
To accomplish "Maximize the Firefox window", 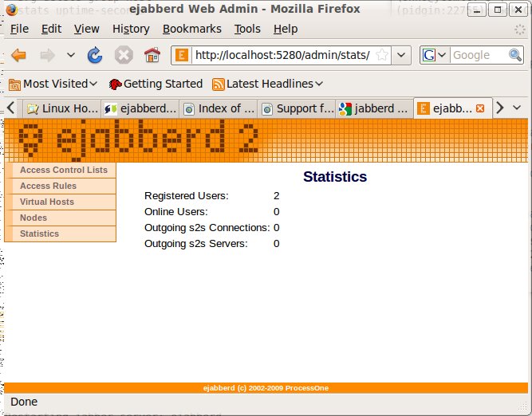I will [498, 10].
